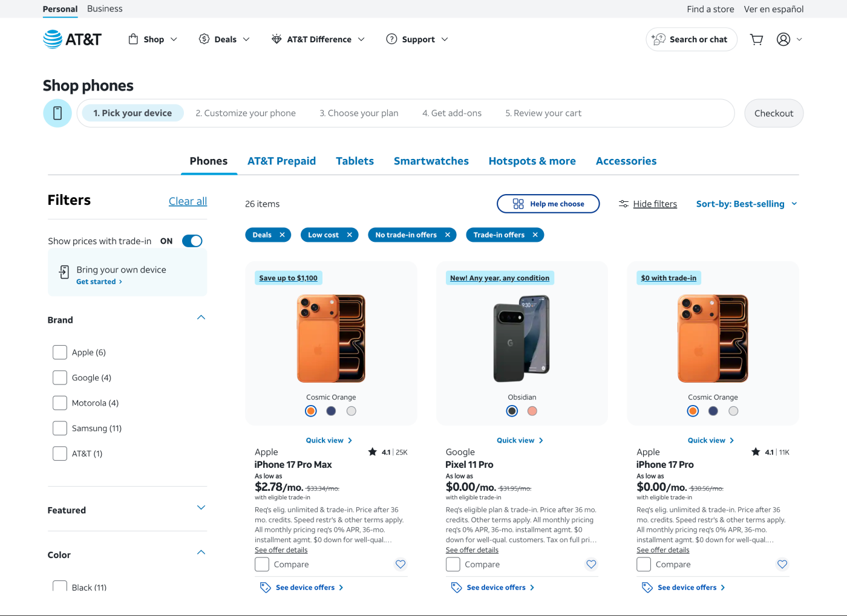Select the Business tab at top
Screen dimensions: 847x616
click(105, 8)
